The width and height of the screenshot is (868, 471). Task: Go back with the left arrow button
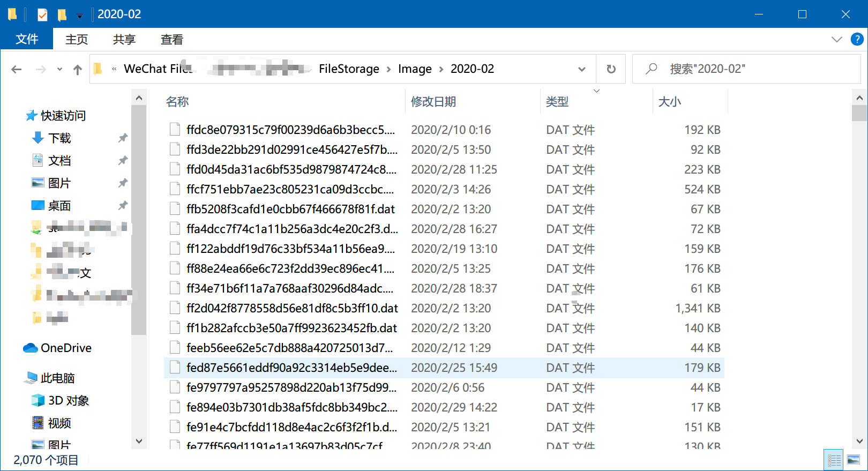click(x=17, y=69)
